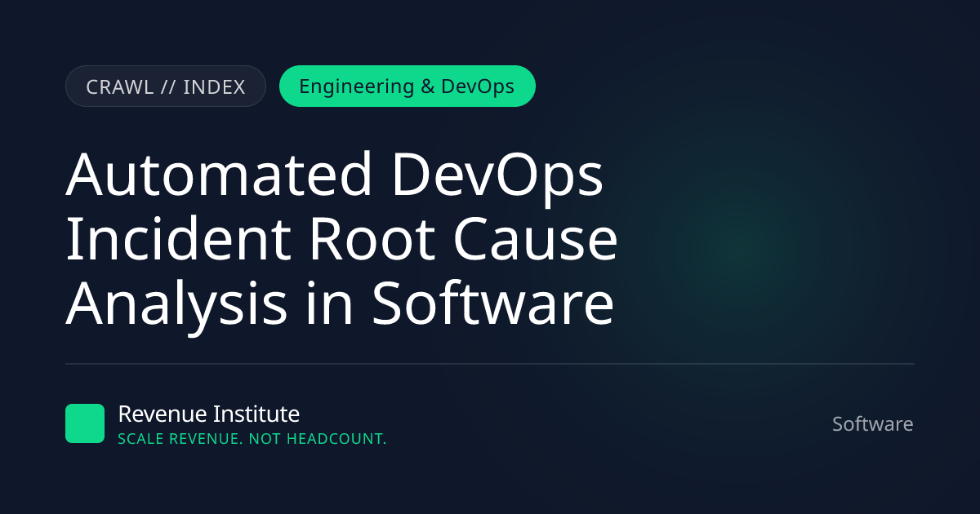Click the "Software" label at bottom right
This screenshot has width=980, height=514.
873,424
